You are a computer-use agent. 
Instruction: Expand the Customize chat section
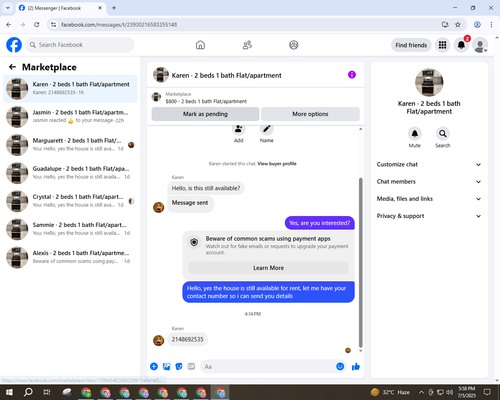tap(429, 164)
